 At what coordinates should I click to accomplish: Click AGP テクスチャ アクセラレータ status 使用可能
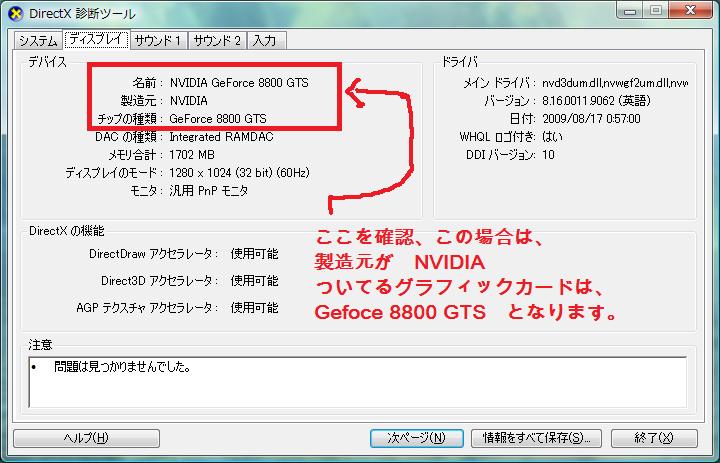coord(254,308)
